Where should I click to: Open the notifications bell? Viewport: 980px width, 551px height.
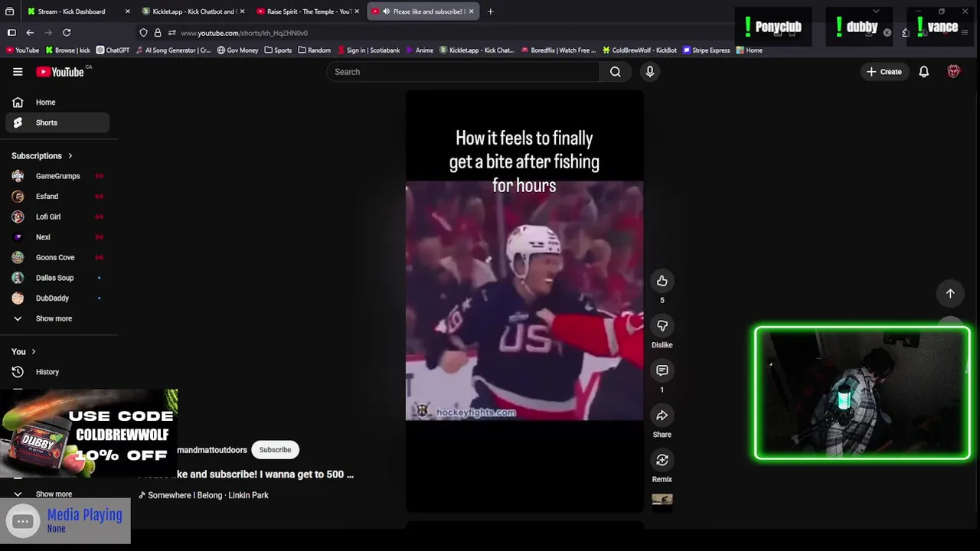coord(924,72)
